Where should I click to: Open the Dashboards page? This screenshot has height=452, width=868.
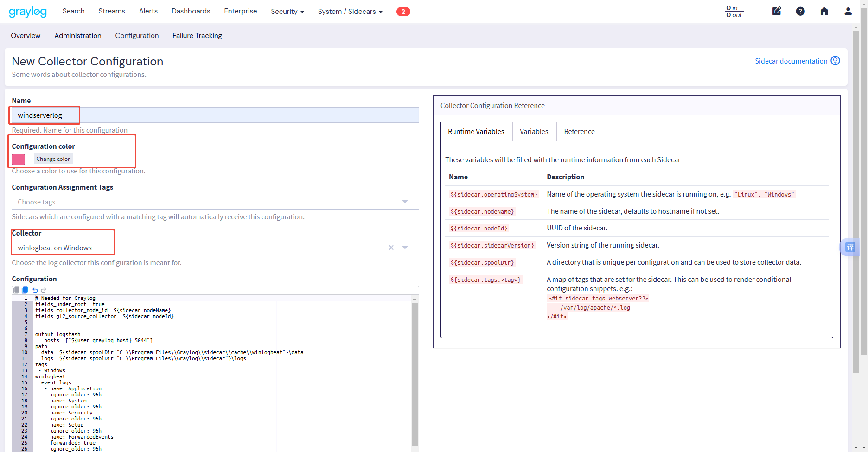point(191,11)
